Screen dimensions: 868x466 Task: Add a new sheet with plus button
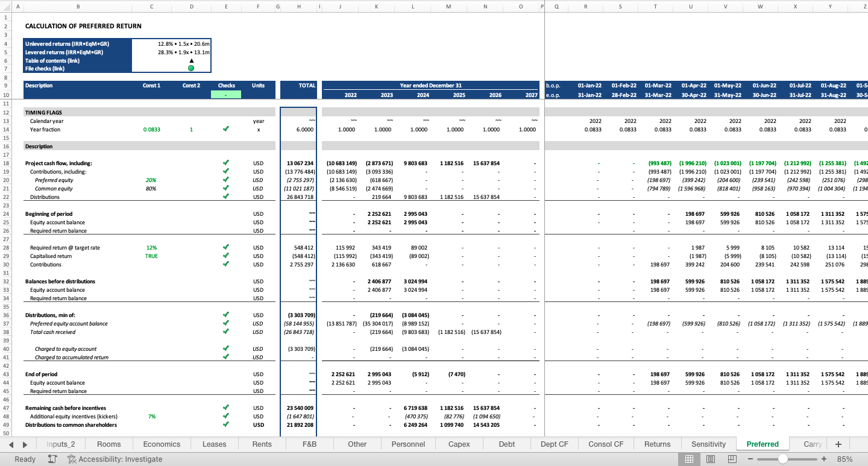click(838, 444)
